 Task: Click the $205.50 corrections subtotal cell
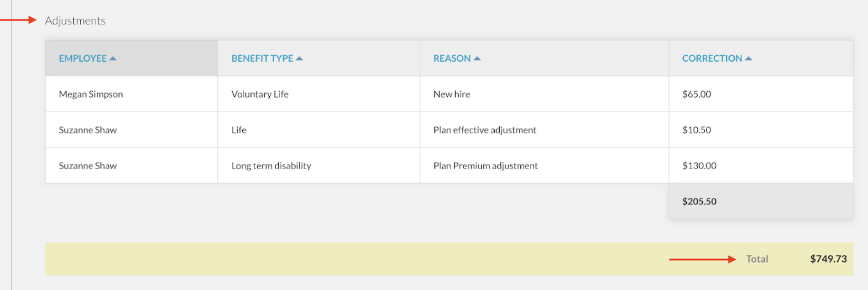(761, 201)
